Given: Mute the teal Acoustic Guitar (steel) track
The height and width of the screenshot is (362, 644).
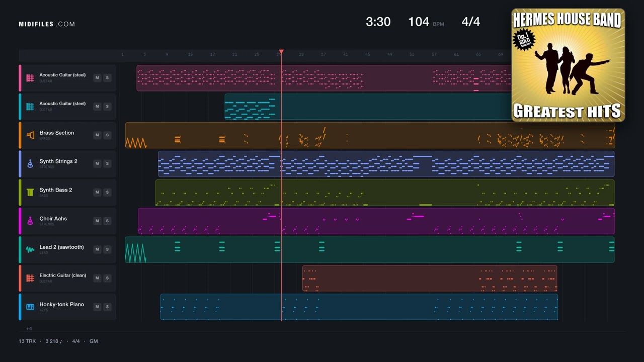Looking at the screenshot, I should 98,107.
